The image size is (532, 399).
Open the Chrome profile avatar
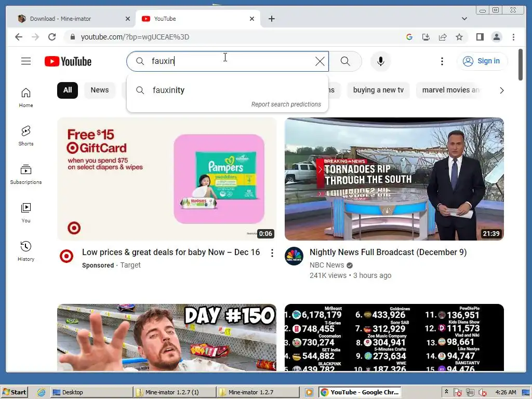coord(496,37)
